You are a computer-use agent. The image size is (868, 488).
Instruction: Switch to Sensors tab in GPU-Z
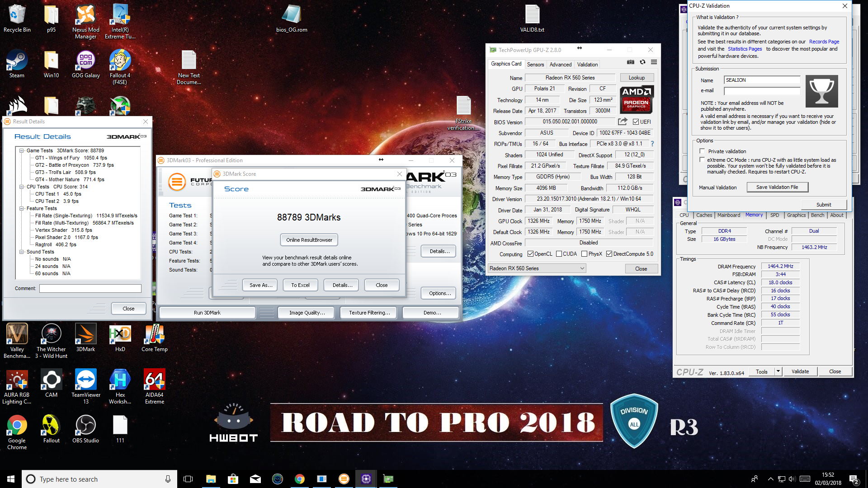535,65
